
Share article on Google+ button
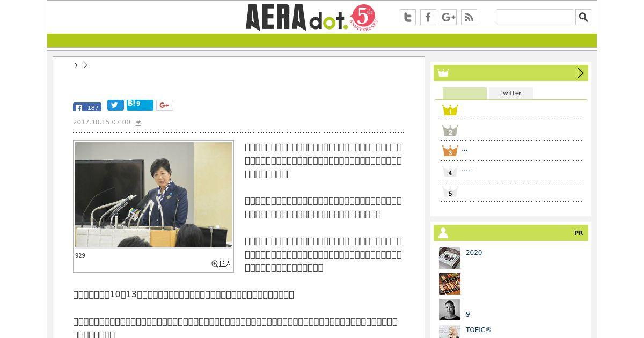[165, 105]
